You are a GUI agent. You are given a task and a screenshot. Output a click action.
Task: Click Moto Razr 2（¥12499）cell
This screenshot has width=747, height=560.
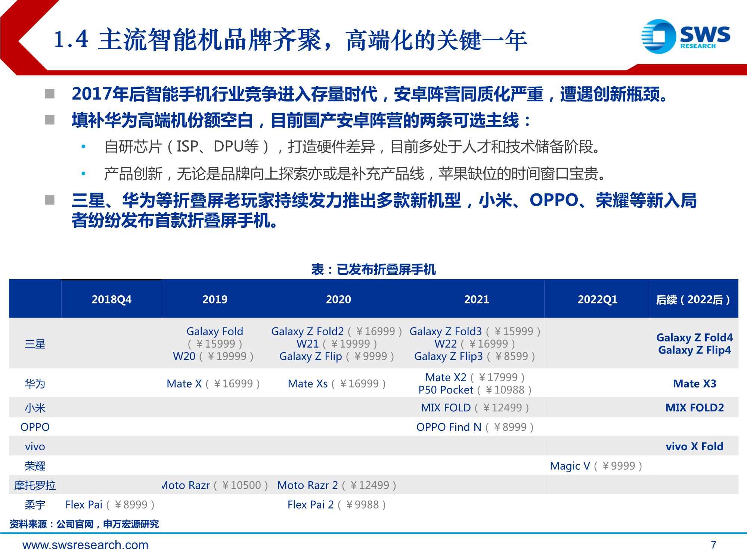337,485
